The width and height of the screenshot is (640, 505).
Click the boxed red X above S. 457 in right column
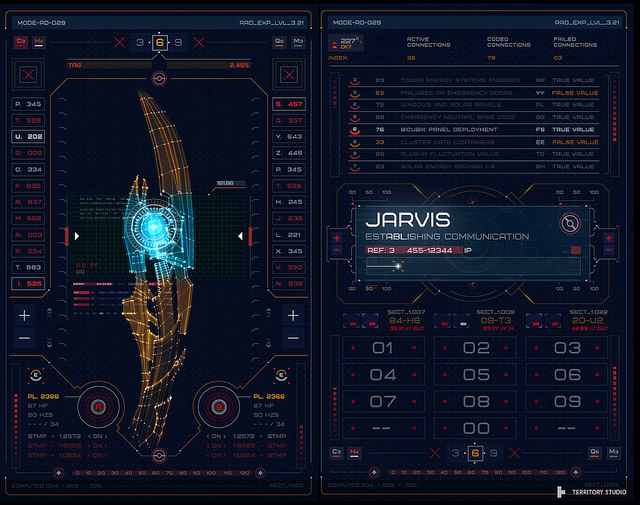tap(289, 75)
